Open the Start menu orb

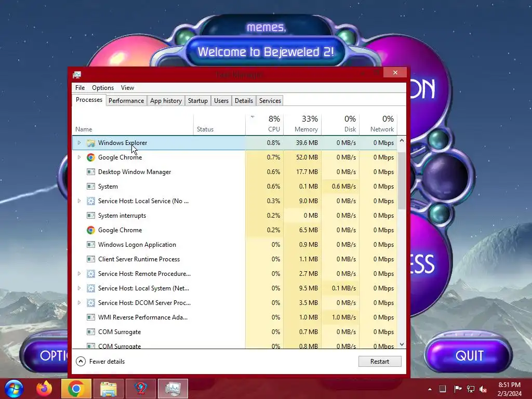(14, 389)
